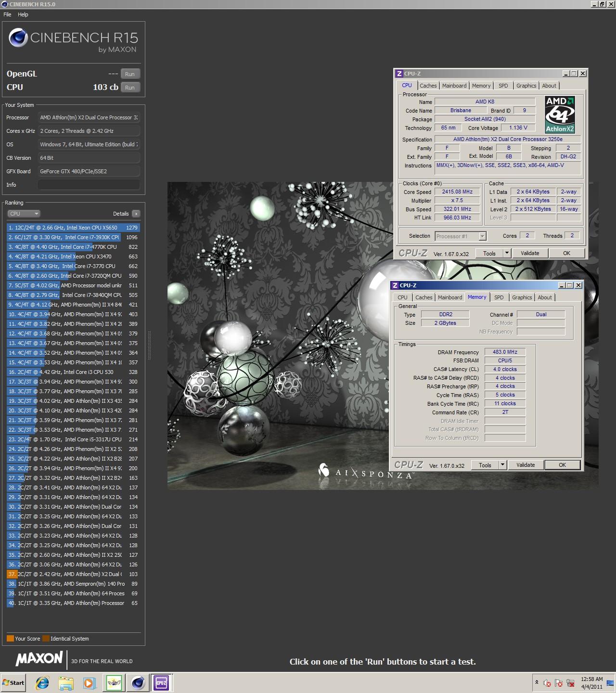Open Processor #1 selection dropdown
Screen dimensions: 616x693
tap(461, 236)
